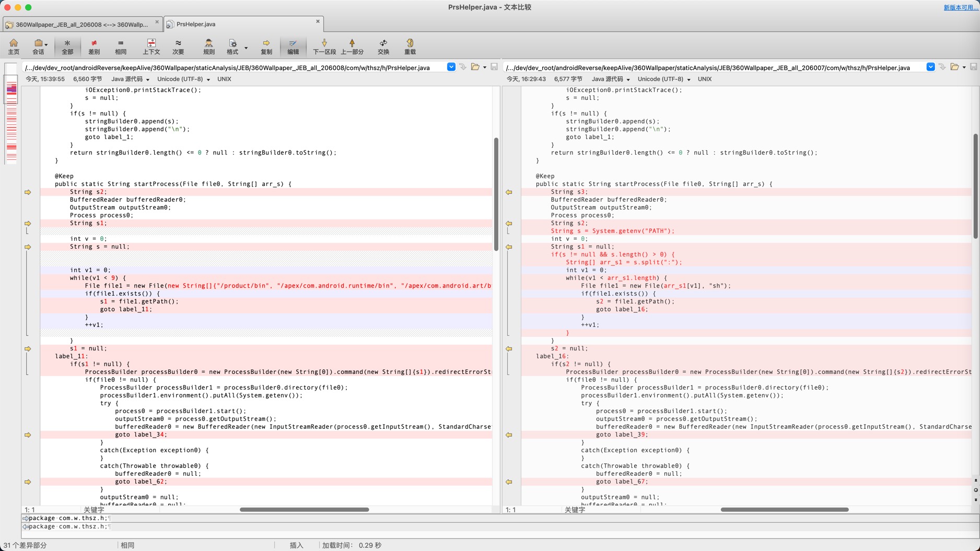Copy left 'goto label_62;' to right
980x551 pixels.
(x=28, y=482)
